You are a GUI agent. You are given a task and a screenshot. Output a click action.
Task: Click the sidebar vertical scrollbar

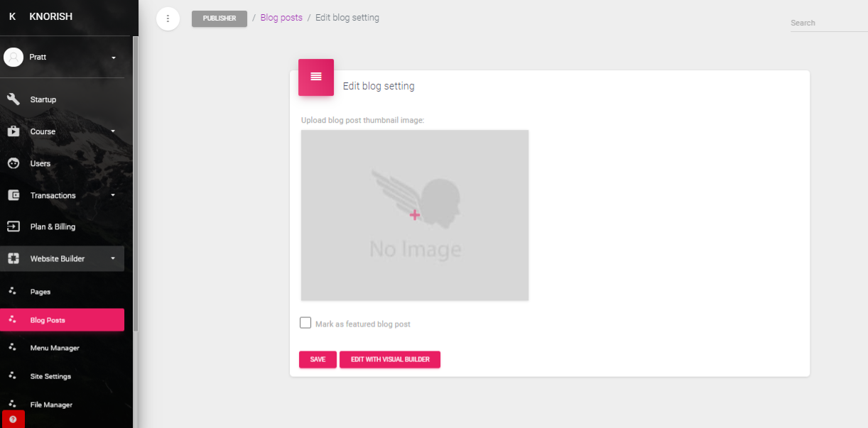pos(136,185)
